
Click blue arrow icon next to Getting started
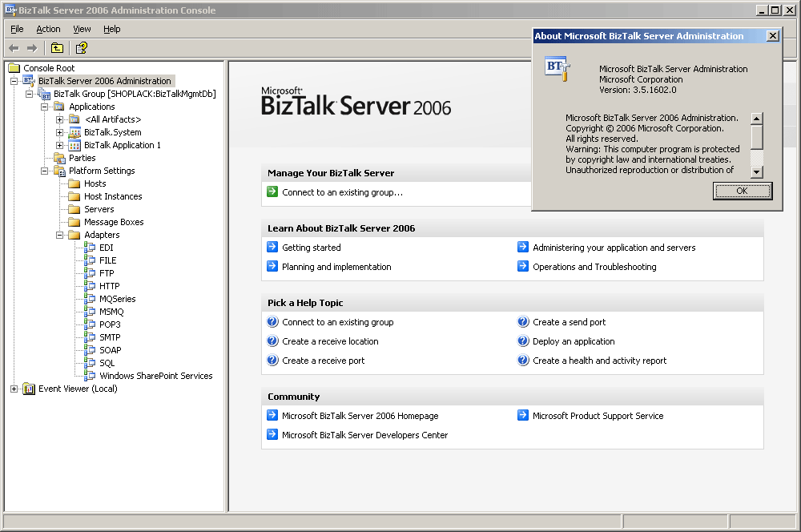(272, 248)
